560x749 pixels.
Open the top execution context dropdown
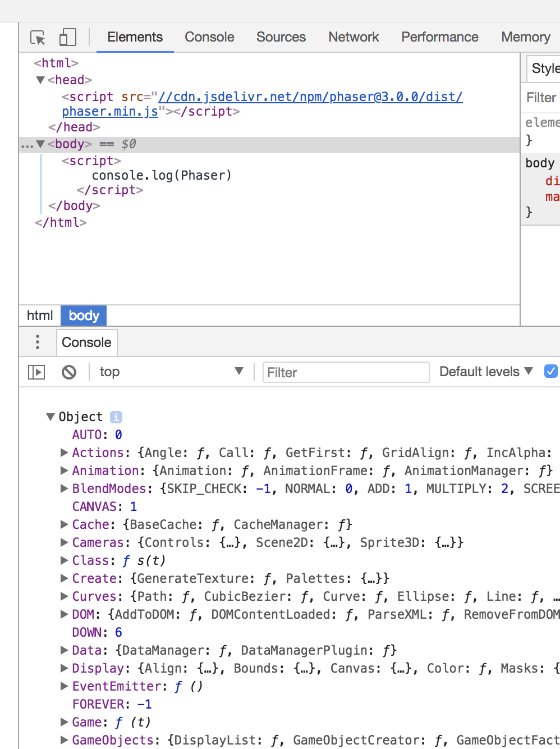[171, 372]
